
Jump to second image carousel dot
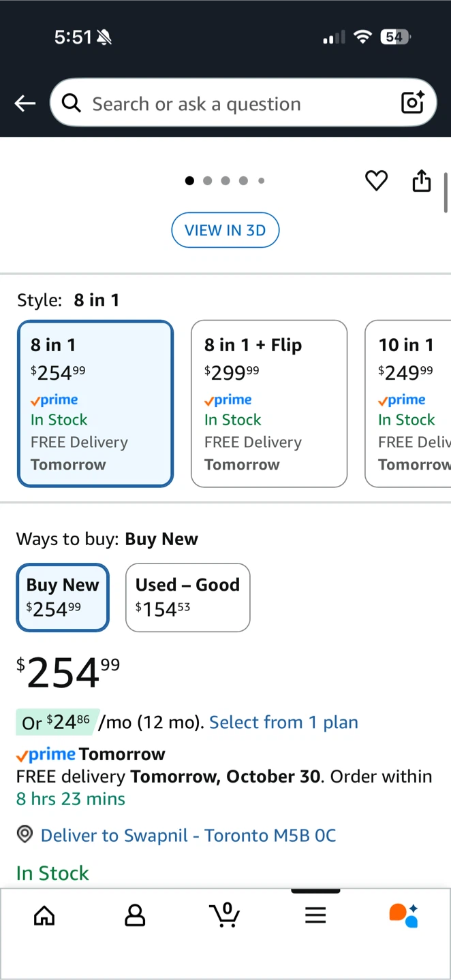click(208, 181)
